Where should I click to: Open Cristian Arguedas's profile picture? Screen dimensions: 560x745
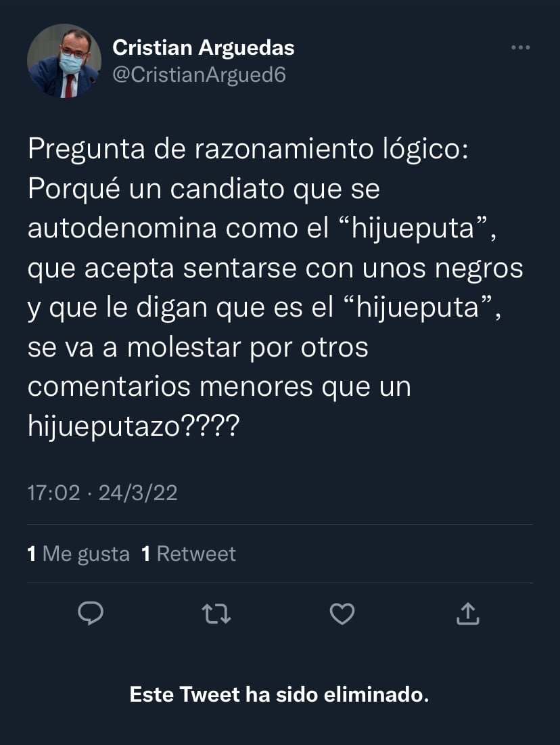(x=64, y=61)
